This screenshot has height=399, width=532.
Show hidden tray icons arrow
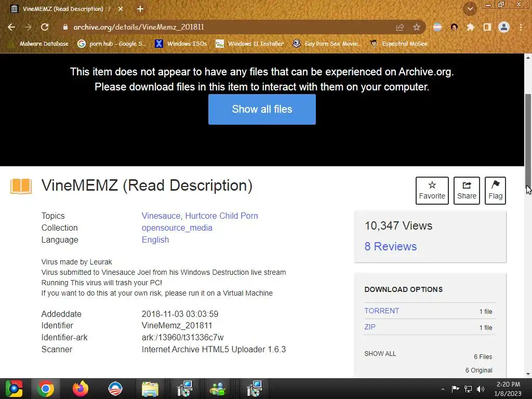point(443,389)
